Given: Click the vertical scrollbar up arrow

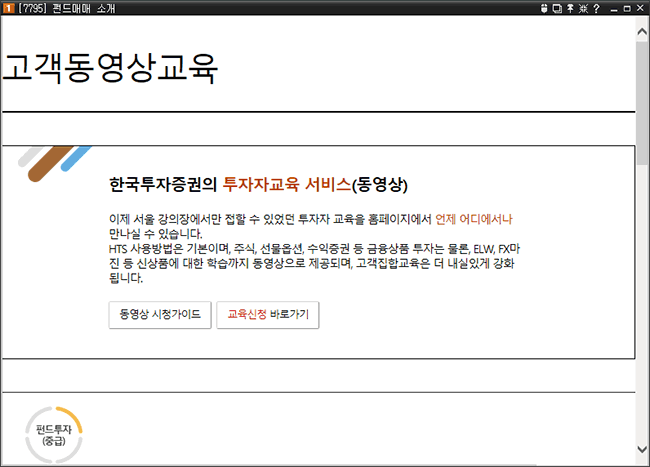Looking at the screenshot, I should [x=642, y=32].
